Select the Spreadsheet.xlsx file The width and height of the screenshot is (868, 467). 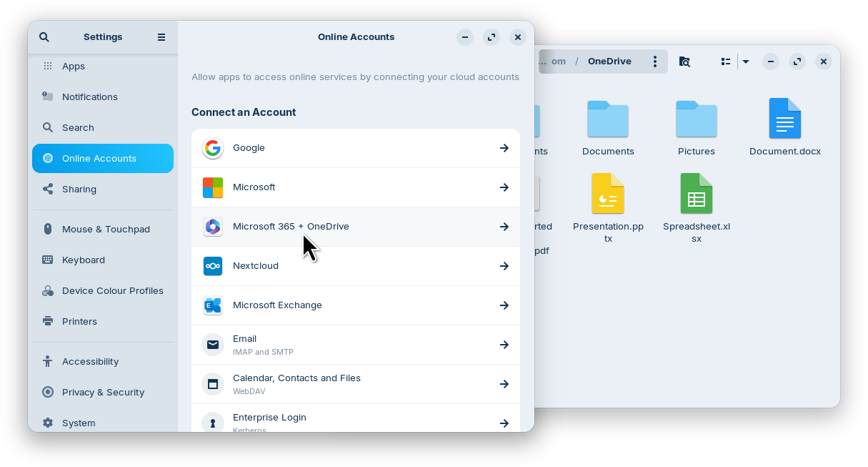[x=696, y=193]
